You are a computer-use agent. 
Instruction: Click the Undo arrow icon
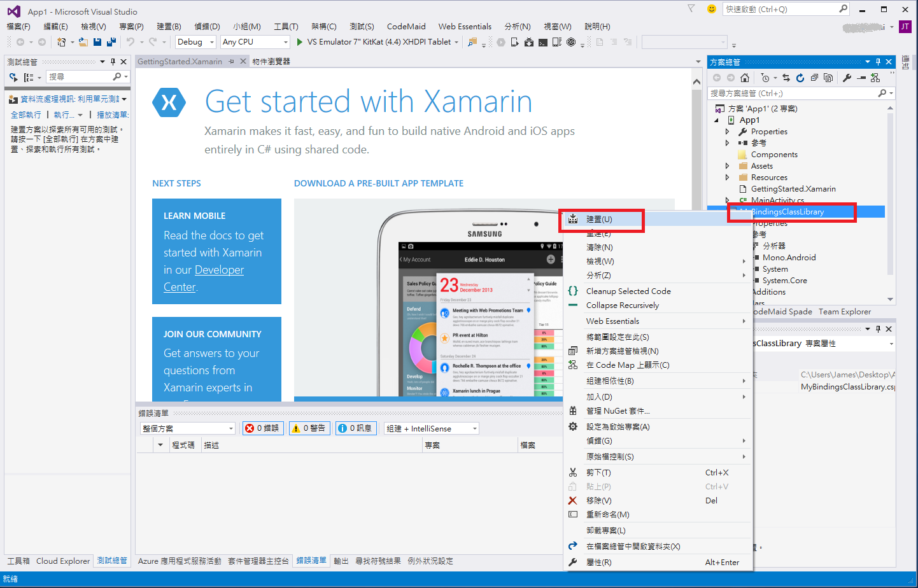pos(131,42)
